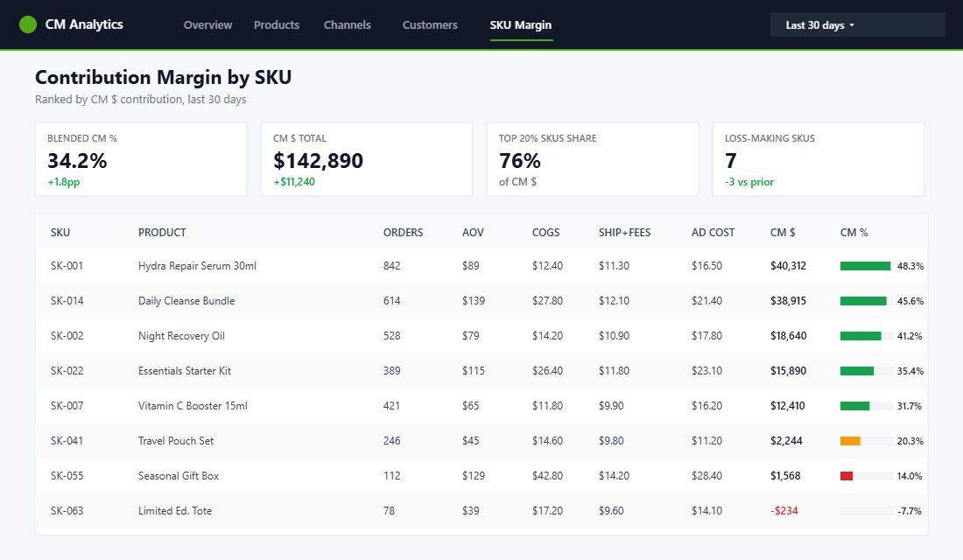Sort the table by ORDERS column
The height and width of the screenshot is (560, 963).
403,232
